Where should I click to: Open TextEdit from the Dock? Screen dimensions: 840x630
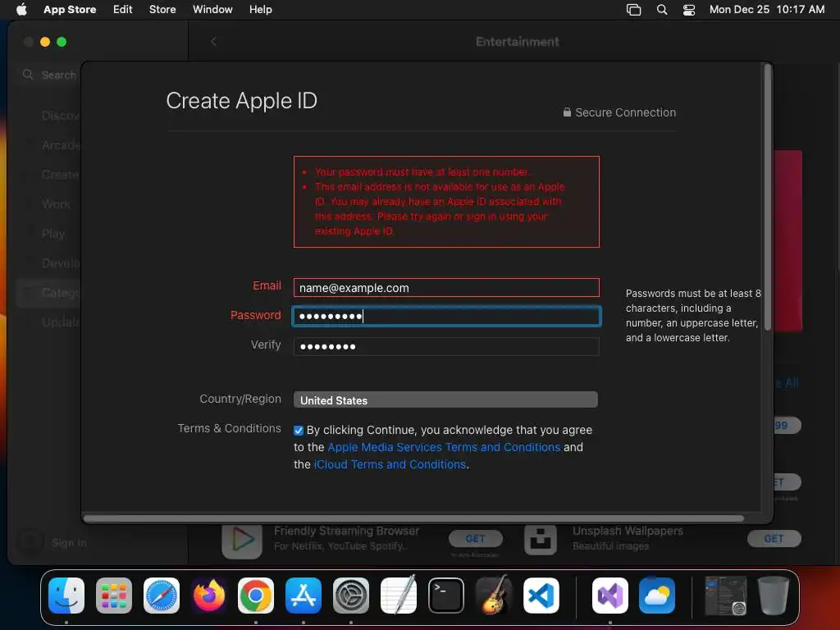(399, 596)
